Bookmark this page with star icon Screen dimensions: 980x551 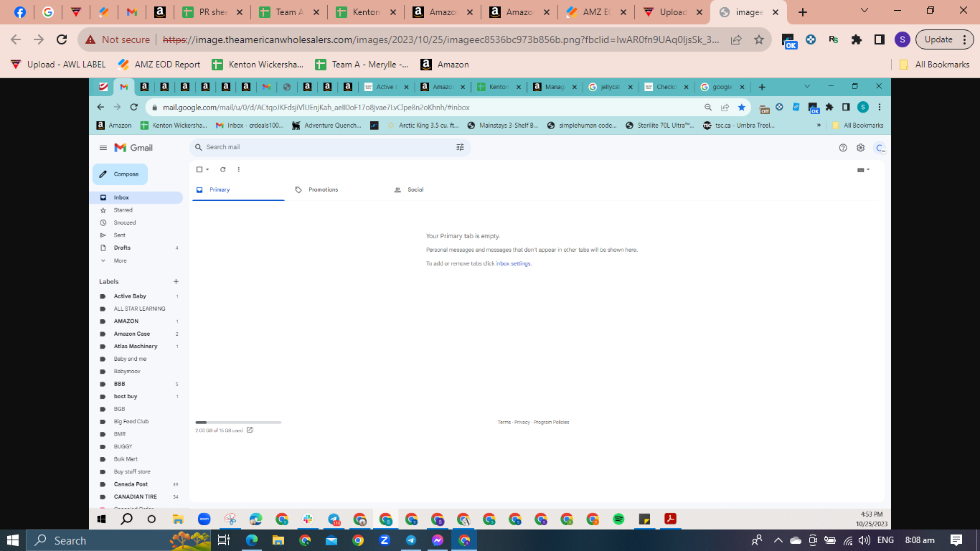pyautogui.click(x=759, y=40)
